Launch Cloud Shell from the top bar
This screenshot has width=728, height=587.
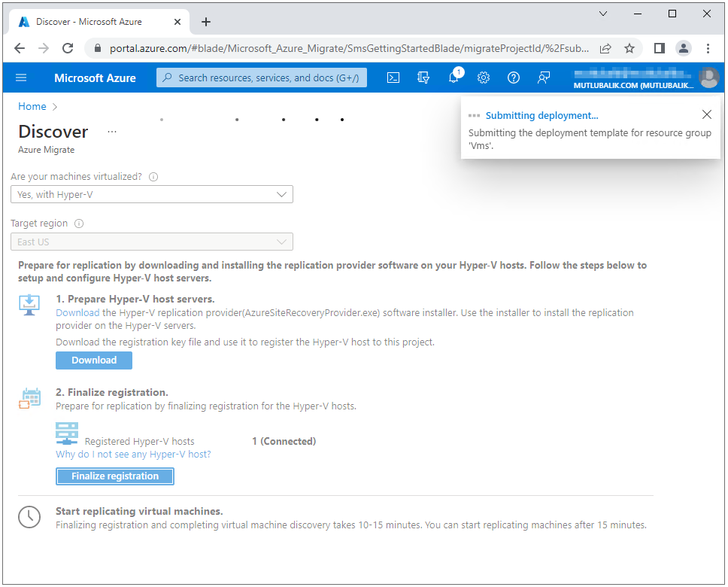[393, 78]
